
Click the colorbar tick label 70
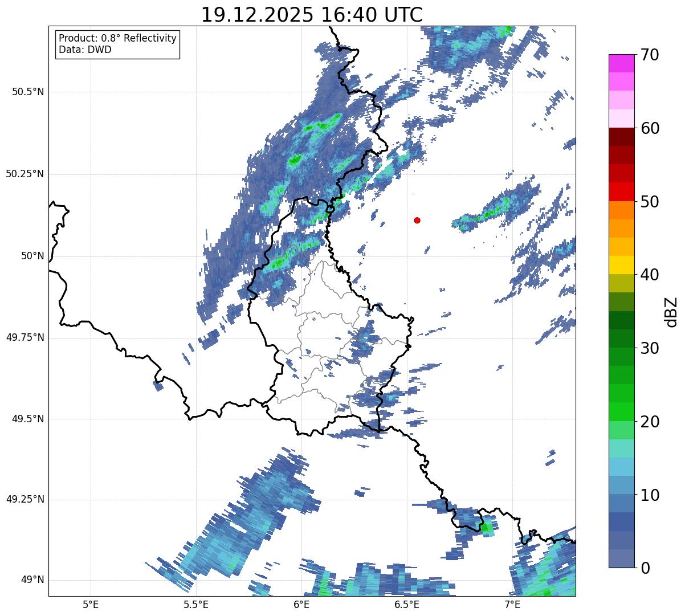[650, 55]
